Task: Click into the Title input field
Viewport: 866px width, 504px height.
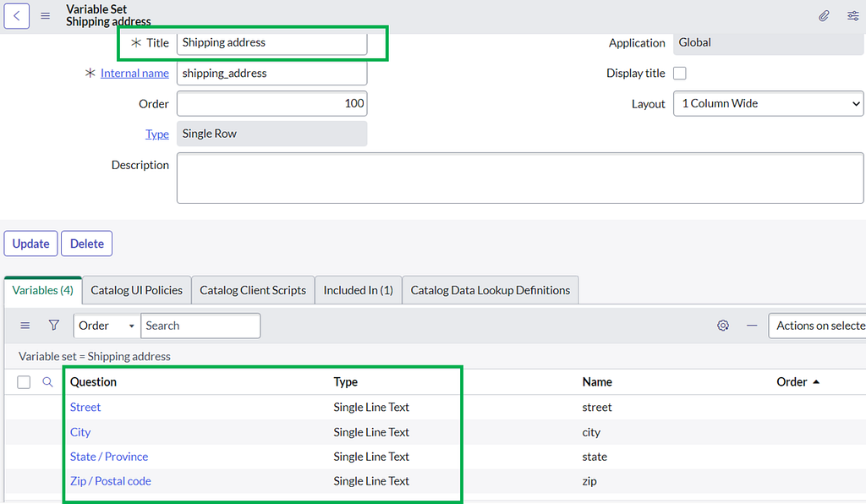Action: (x=271, y=42)
